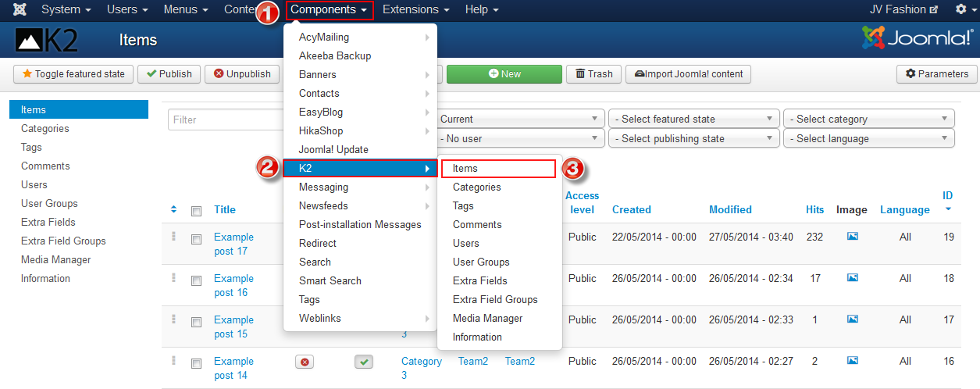Open Example post 17 link
This screenshot has width=980, height=389.
(x=233, y=244)
